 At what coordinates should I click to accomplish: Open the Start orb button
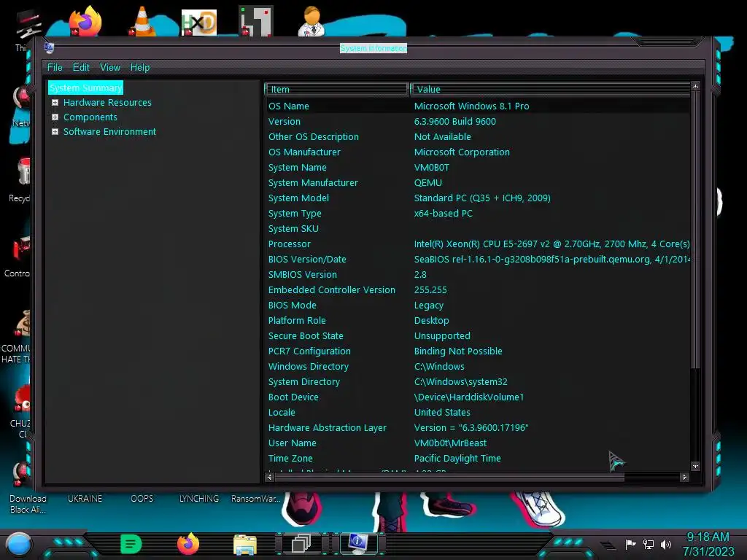coord(18,545)
